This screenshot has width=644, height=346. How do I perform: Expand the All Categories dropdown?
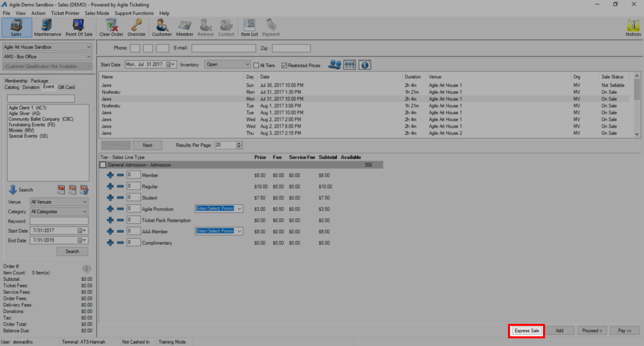pos(59,212)
